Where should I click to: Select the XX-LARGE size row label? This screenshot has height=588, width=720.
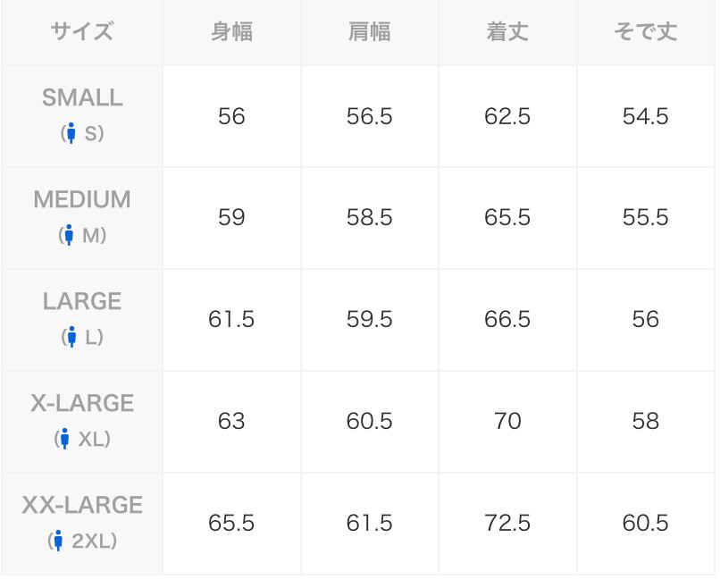[82, 506]
